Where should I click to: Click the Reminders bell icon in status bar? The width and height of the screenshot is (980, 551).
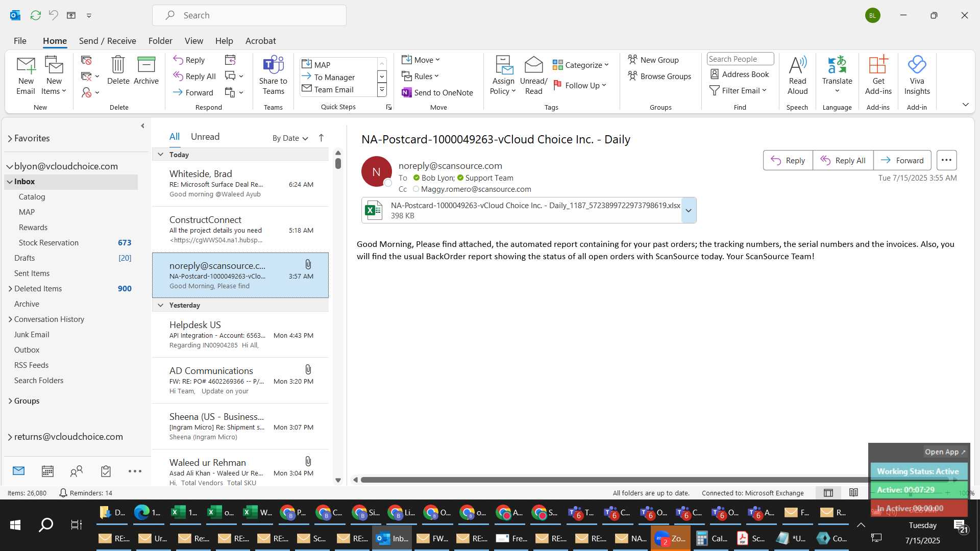(63, 493)
